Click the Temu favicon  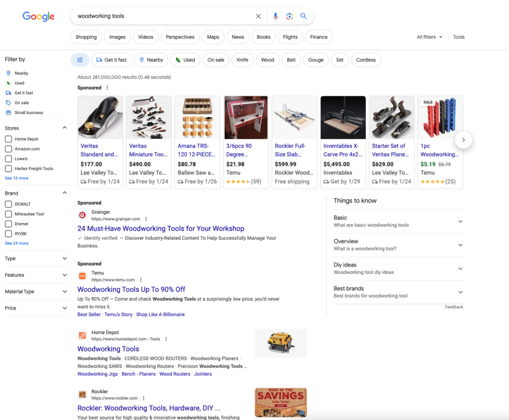[83, 276]
